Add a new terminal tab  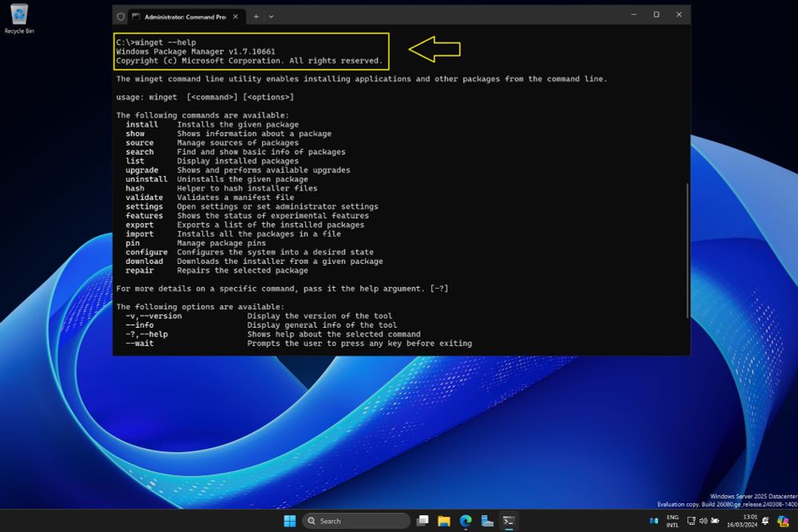coord(256,17)
